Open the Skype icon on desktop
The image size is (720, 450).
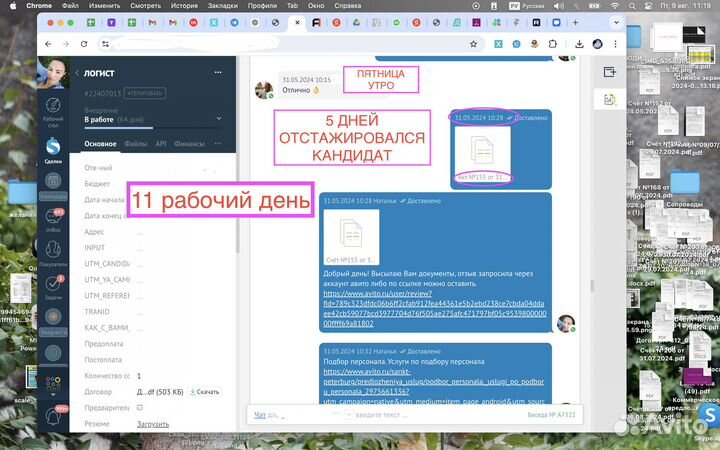tap(709, 416)
